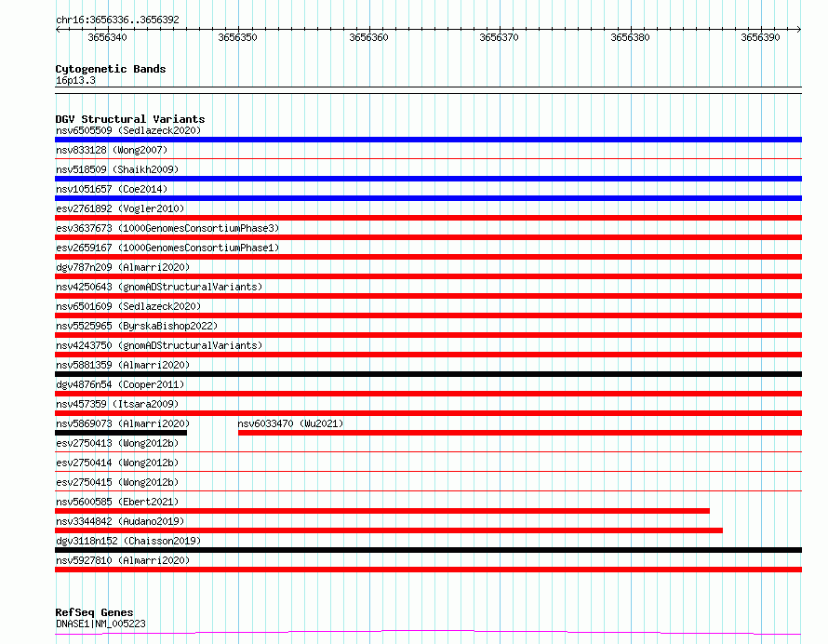Click the DNASE1|NM_005223 gene label
Image resolution: width=828 pixels, height=644 pixels.
[100, 624]
